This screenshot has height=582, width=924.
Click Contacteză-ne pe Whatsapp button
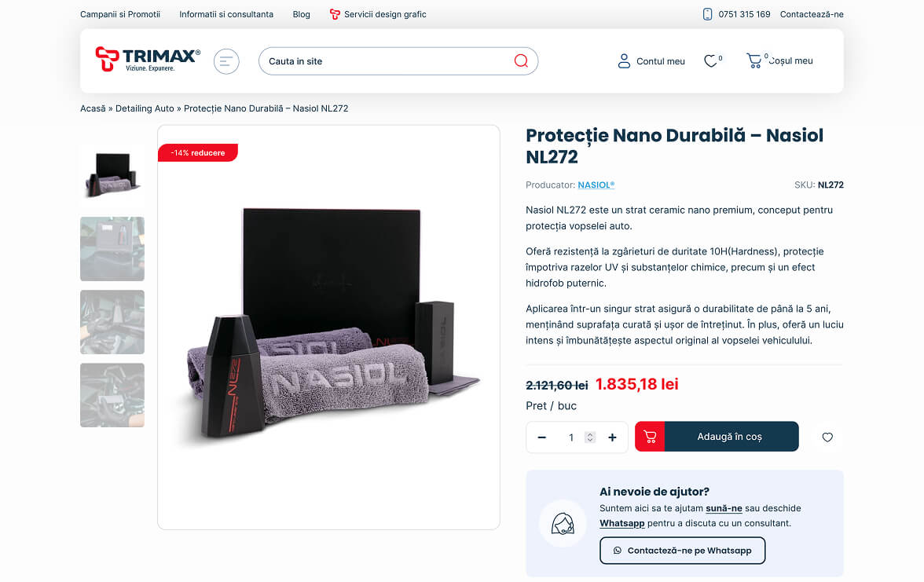point(682,550)
